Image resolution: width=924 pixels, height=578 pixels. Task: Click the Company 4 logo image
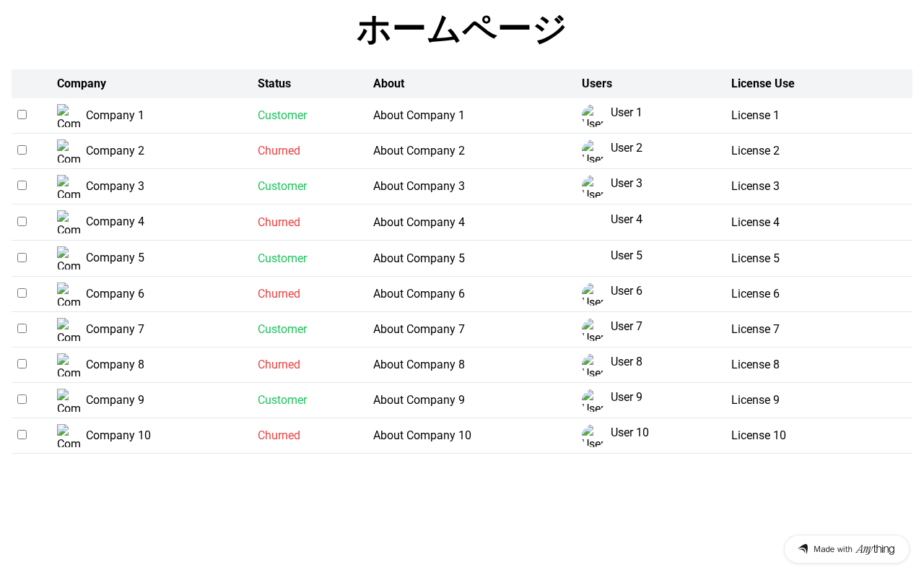point(69,222)
